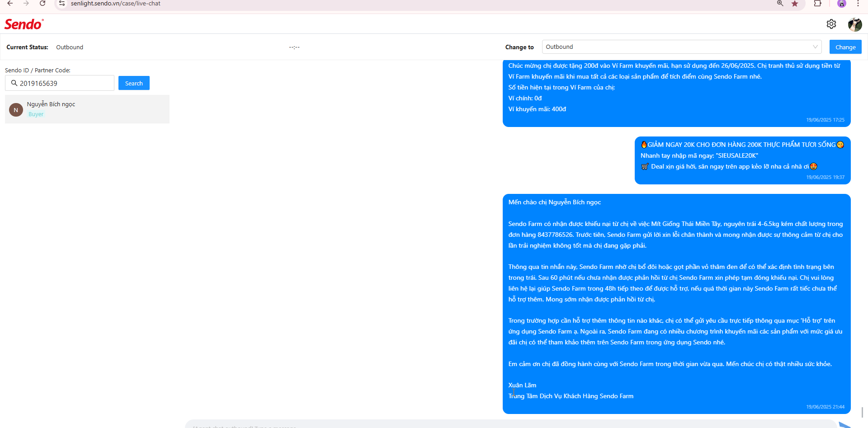Select the Nguyễn Bích ngọc buyer conversation
Image resolution: width=868 pixels, height=428 pixels.
point(87,109)
